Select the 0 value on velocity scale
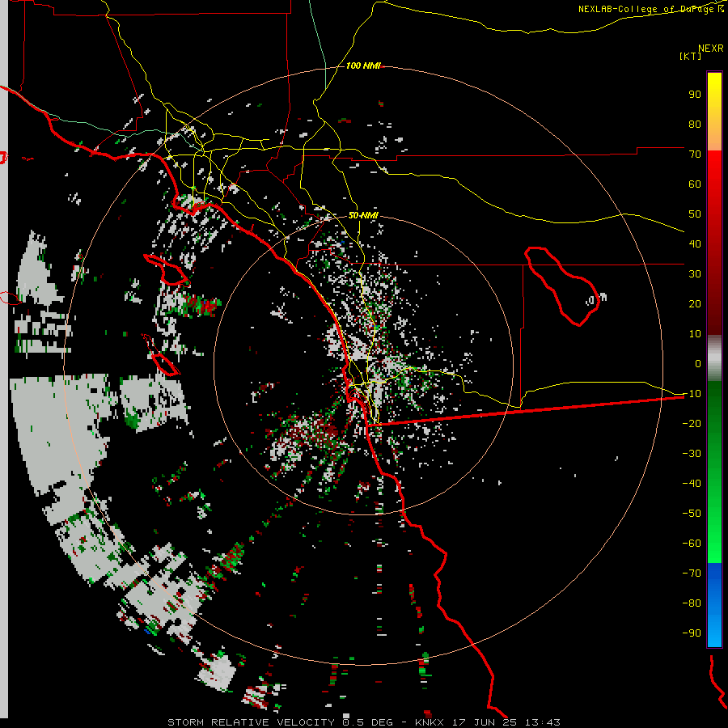The image size is (728, 728). click(x=698, y=363)
